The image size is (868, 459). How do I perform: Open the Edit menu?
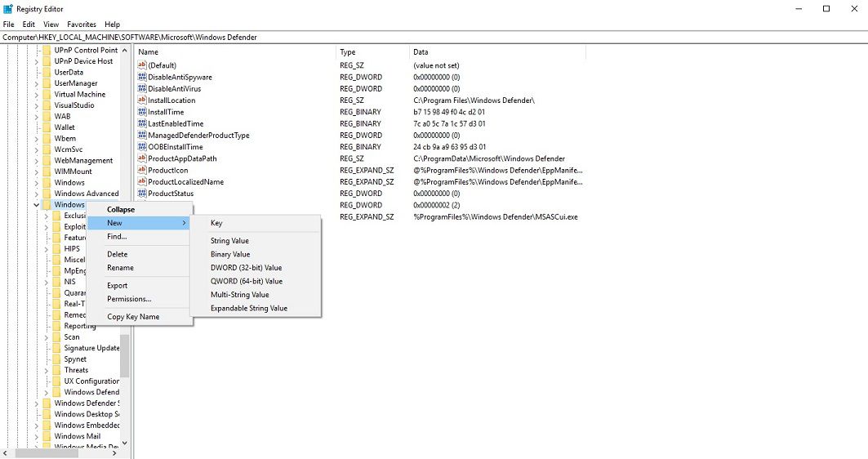tap(29, 25)
